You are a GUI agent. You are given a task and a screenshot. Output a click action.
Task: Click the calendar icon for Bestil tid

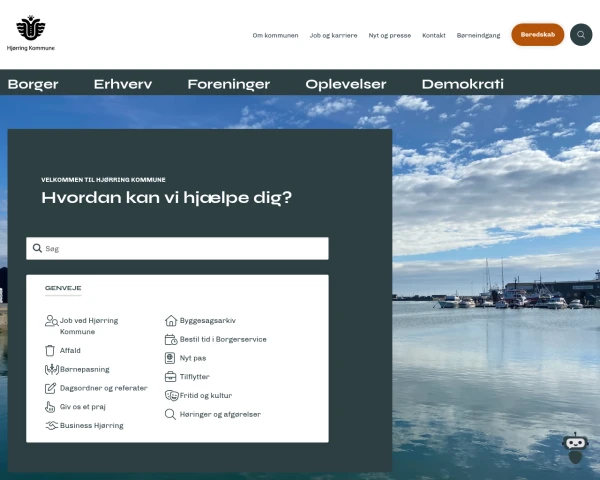tap(171, 339)
